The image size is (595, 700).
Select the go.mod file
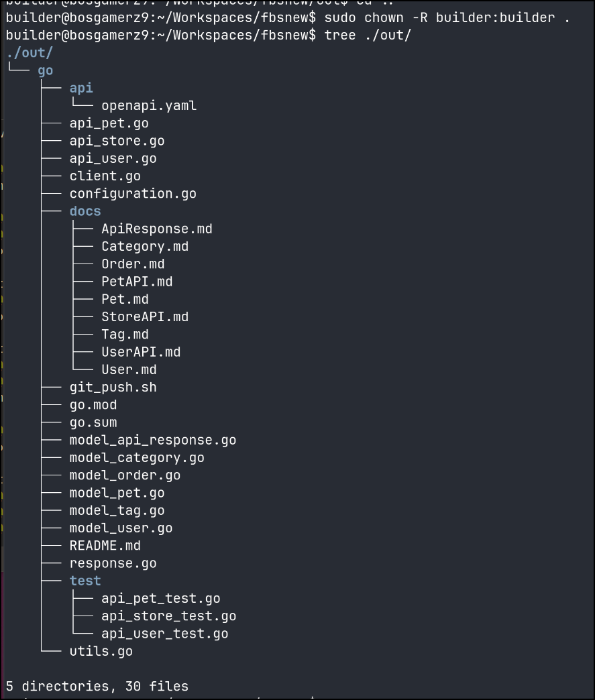tap(93, 405)
